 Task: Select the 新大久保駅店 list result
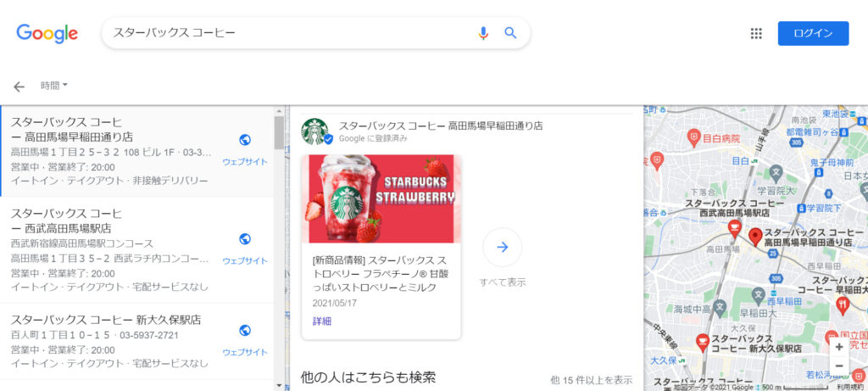point(136,341)
